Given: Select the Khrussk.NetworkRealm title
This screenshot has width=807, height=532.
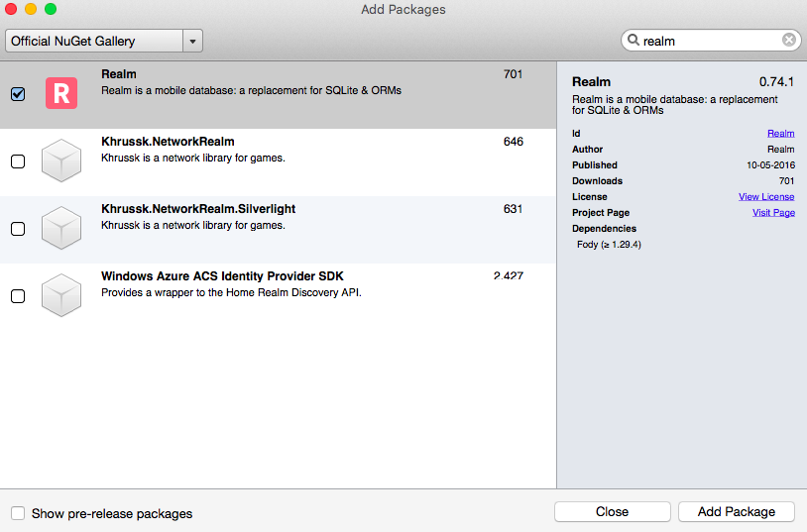Looking at the screenshot, I should (x=168, y=142).
